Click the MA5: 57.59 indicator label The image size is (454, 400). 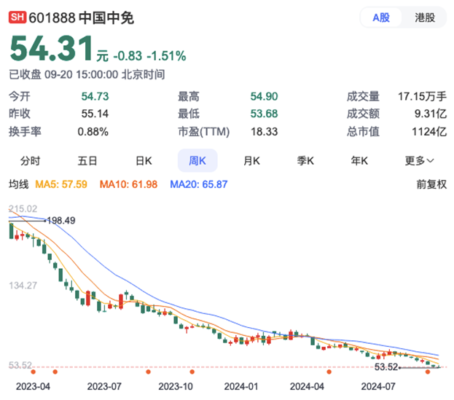pyautogui.click(x=61, y=184)
